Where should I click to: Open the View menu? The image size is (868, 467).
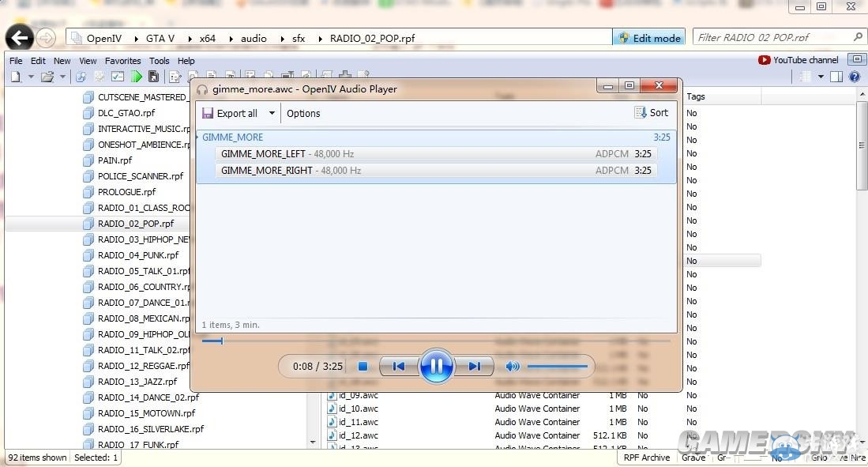click(x=88, y=61)
